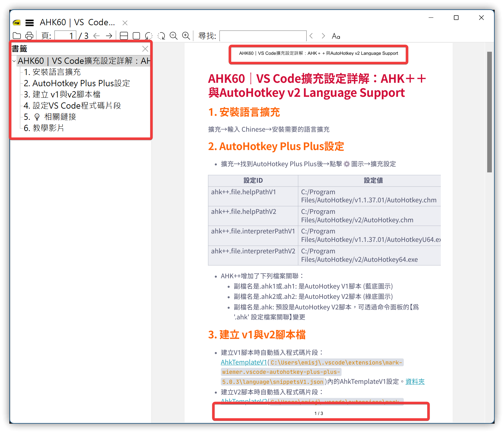The image size is (504, 433).
Task: Jump to bookmark 1. 安裝語言擴充
Action: point(52,72)
